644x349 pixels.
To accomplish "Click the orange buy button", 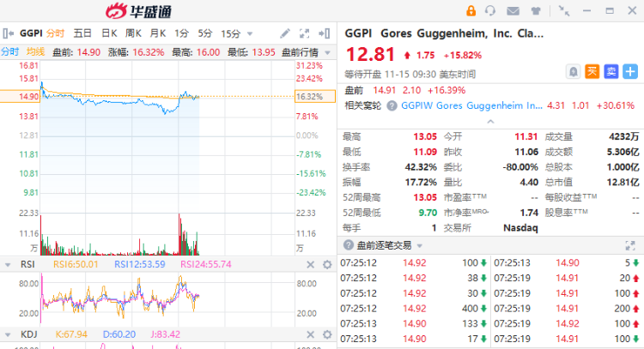I will click(x=592, y=72).
